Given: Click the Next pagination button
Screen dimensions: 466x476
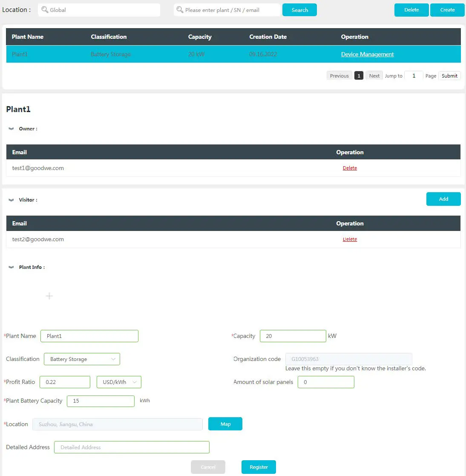Looking at the screenshot, I should click(374, 75).
